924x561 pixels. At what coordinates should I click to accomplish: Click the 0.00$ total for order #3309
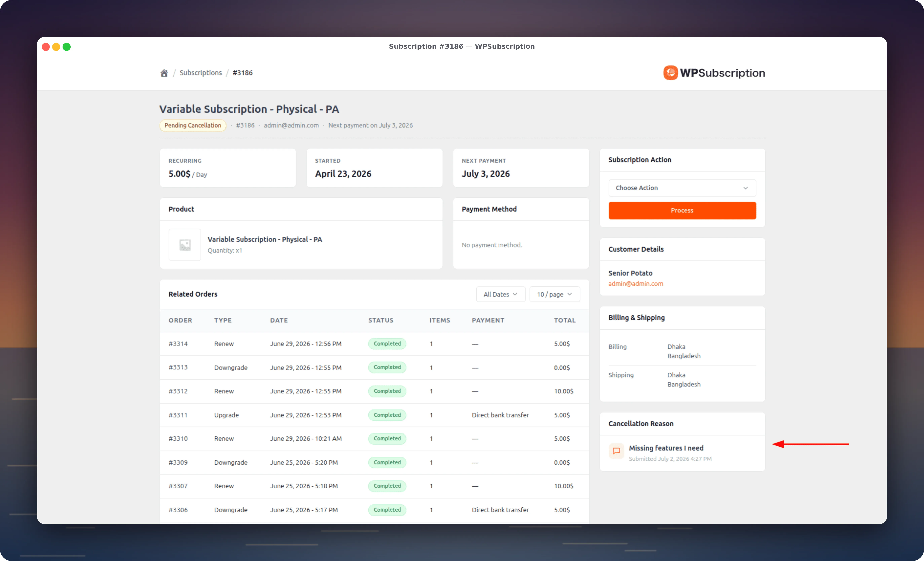[562, 463]
